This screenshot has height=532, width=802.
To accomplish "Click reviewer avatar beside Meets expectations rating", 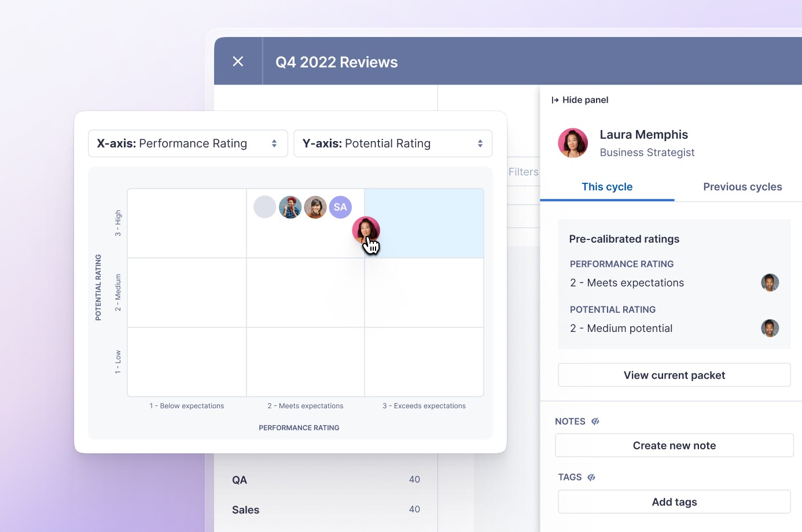I will [770, 283].
